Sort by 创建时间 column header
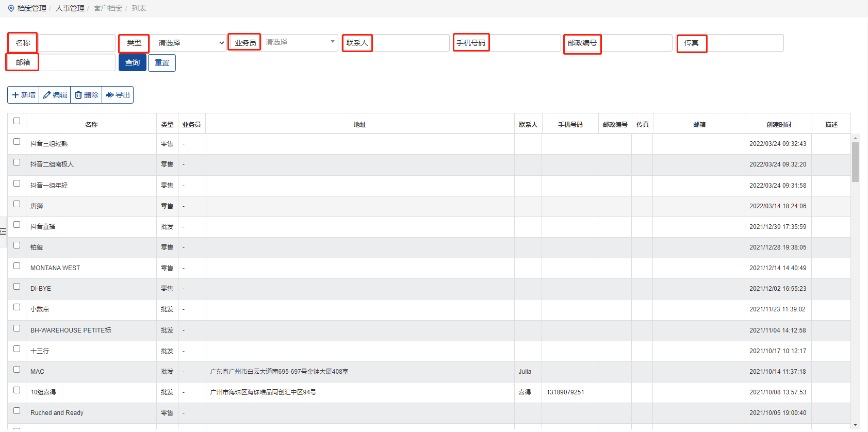The image size is (868, 432). [x=778, y=125]
